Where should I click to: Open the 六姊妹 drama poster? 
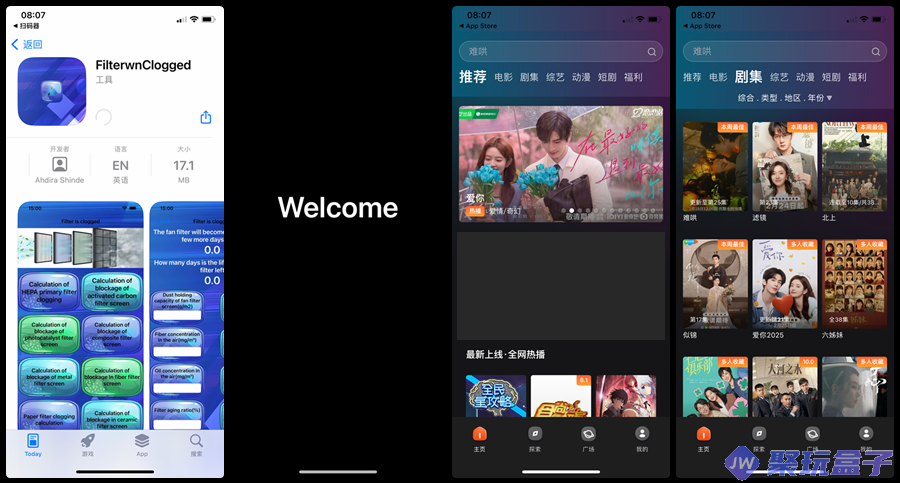(854, 284)
